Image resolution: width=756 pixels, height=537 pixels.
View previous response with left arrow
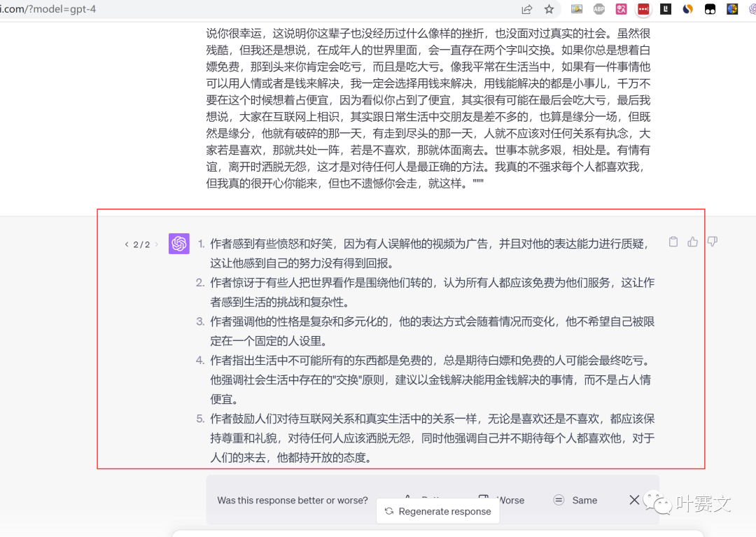(126, 244)
